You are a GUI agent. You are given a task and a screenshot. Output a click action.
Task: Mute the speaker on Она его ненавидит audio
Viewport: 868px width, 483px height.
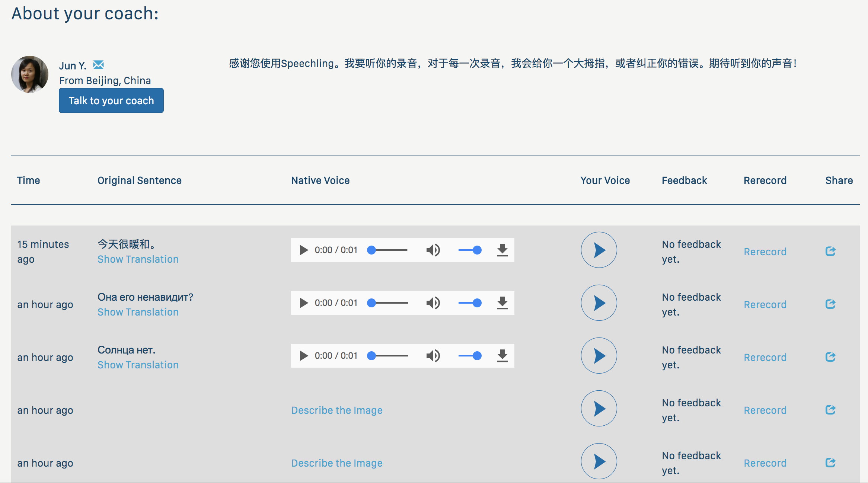point(433,303)
